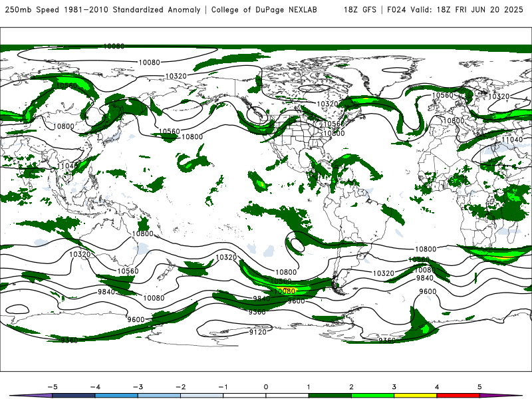Click the blue -4 to -3 colorbar segment
Viewport: 532px width, 399px height.
click(x=116, y=396)
